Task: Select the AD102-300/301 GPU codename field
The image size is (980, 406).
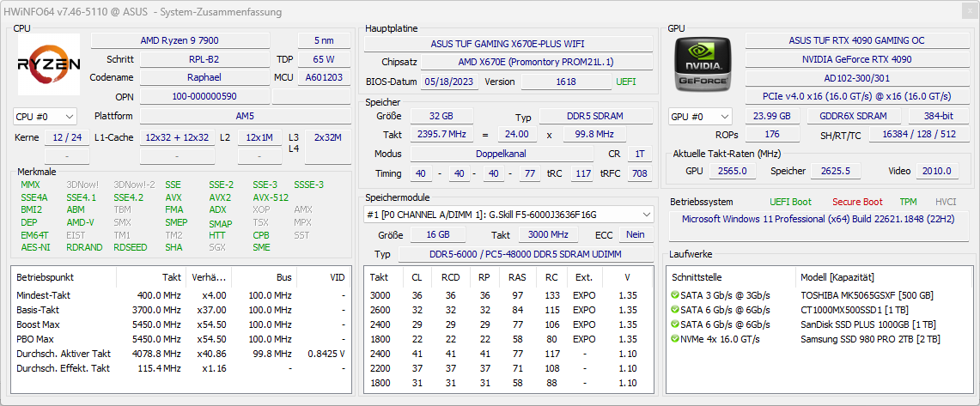Action: [x=856, y=78]
